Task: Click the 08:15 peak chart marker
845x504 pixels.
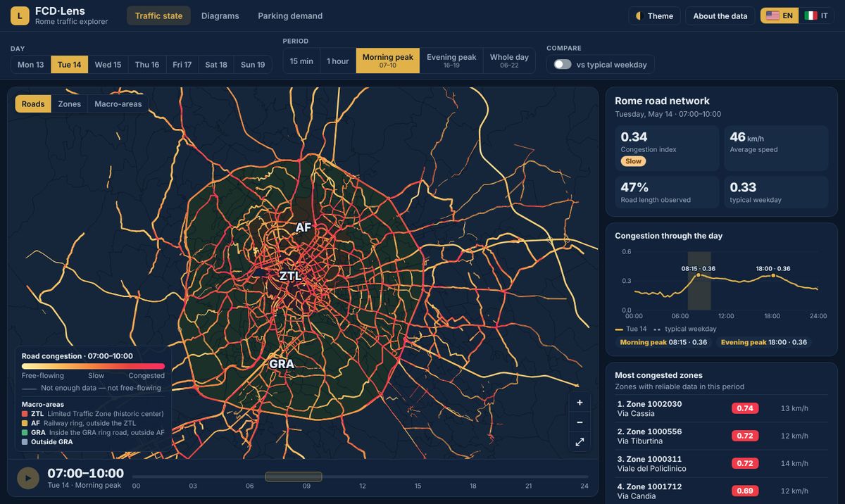Action: point(699,275)
